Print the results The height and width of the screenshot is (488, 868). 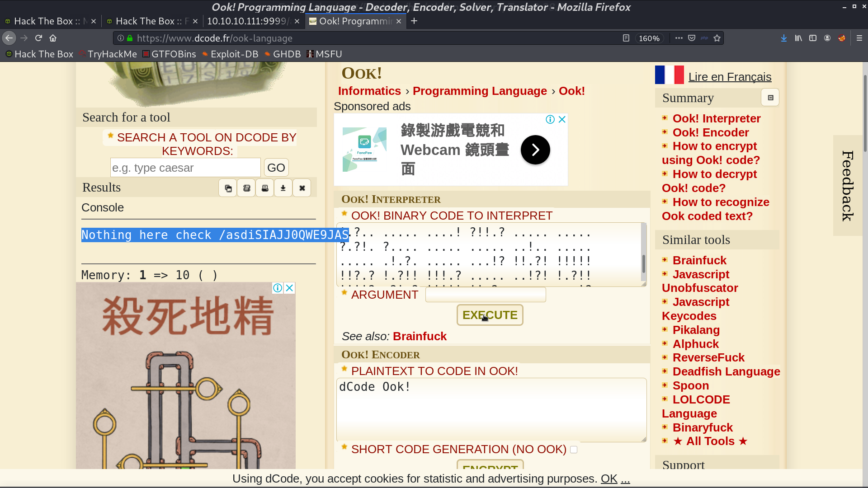coord(265,188)
